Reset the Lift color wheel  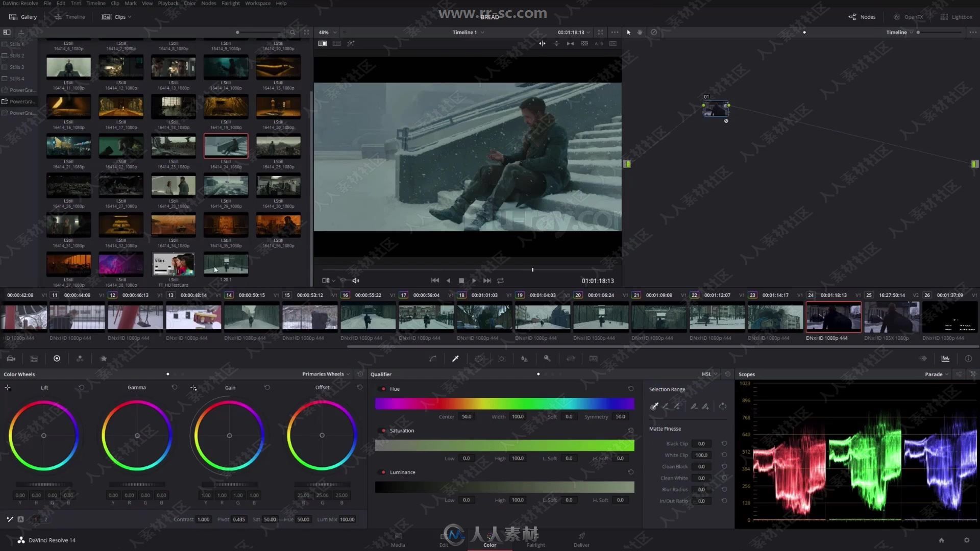pyautogui.click(x=81, y=388)
